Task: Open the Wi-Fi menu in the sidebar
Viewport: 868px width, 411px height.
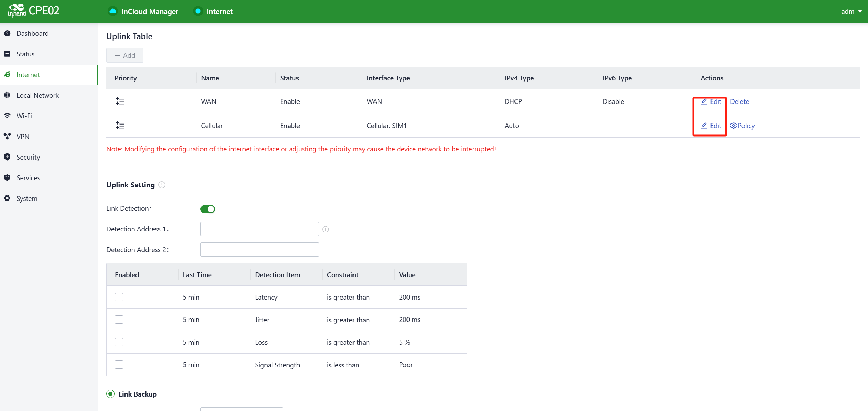Action: pyautogui.click(x=24, y=116)
